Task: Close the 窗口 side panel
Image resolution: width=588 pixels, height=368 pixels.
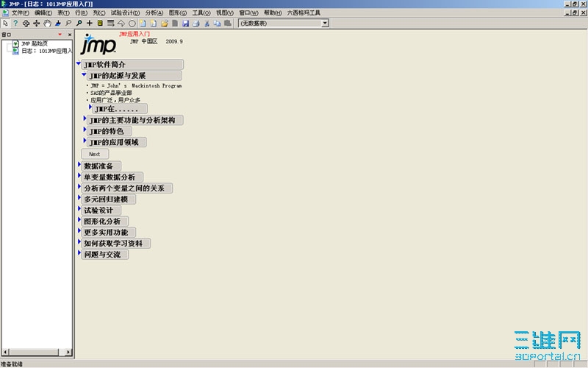Action: point(70,35)
